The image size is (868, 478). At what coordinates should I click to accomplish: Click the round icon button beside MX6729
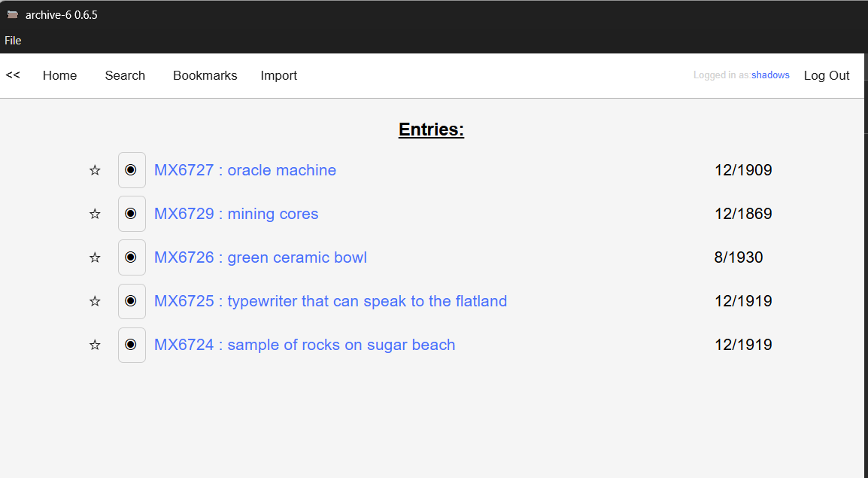[132, 214]
